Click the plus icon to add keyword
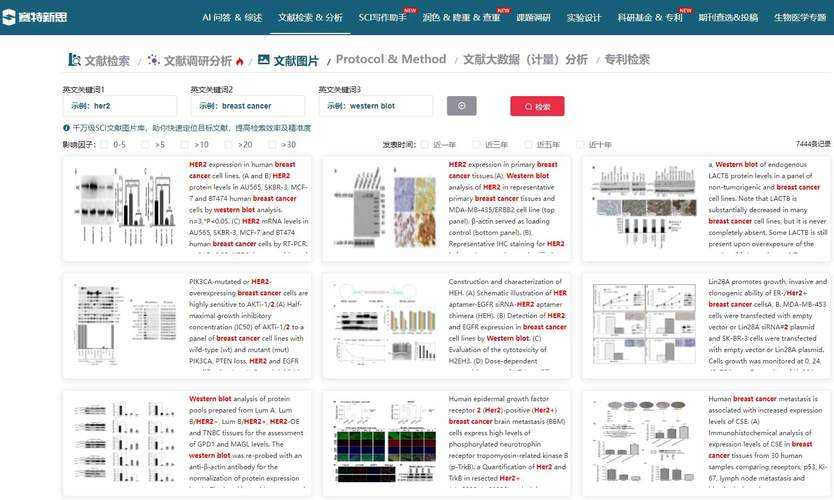The width and height of the screenshot is (834, 500). (462, 106)
